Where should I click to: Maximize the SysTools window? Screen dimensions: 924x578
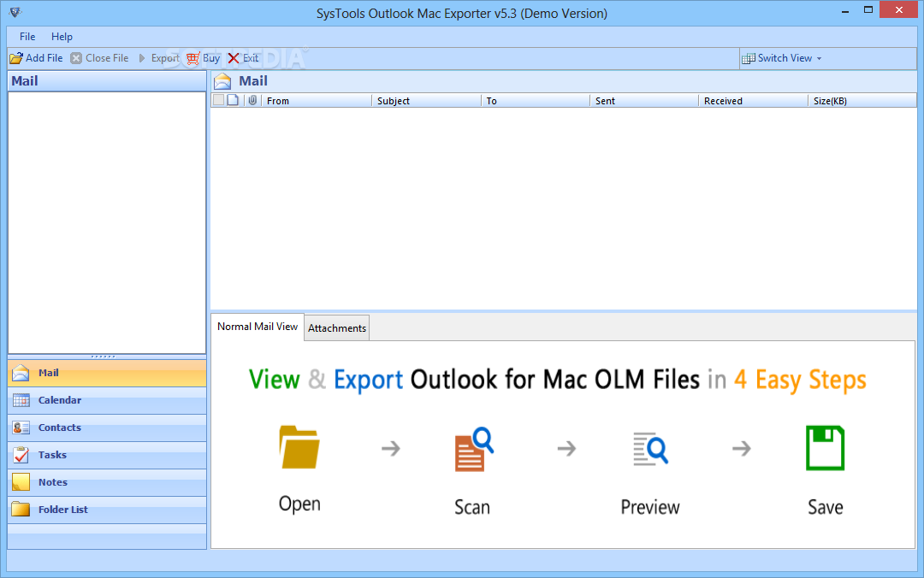pos(868,10)
